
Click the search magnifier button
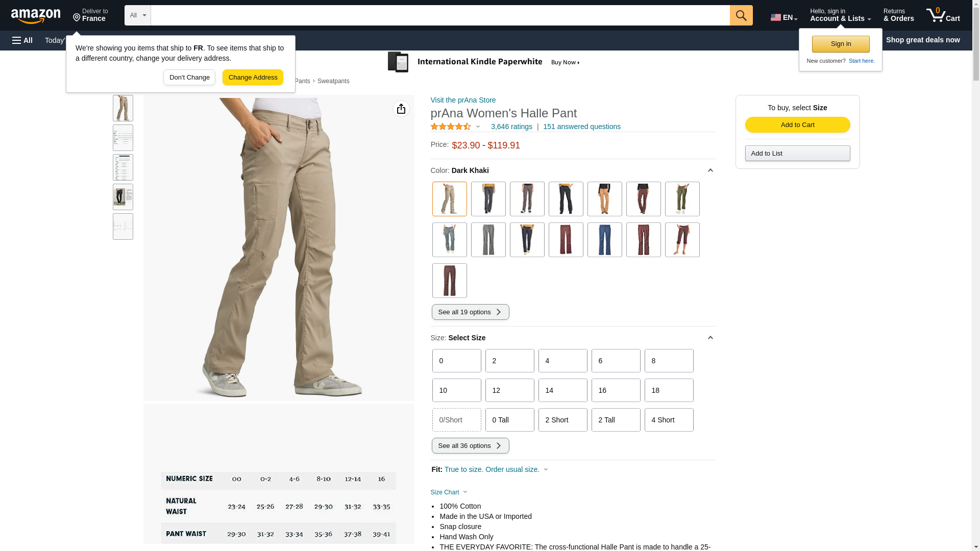[741, 15]
